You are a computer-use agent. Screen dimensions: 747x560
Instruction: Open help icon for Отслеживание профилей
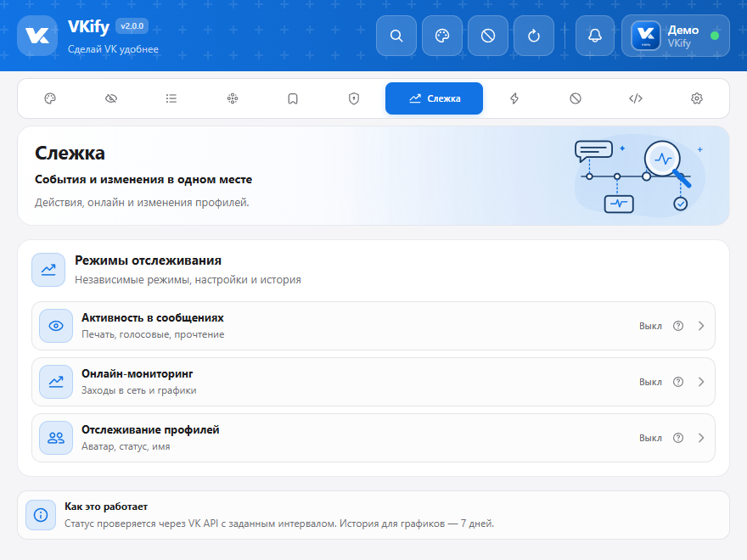678,438
